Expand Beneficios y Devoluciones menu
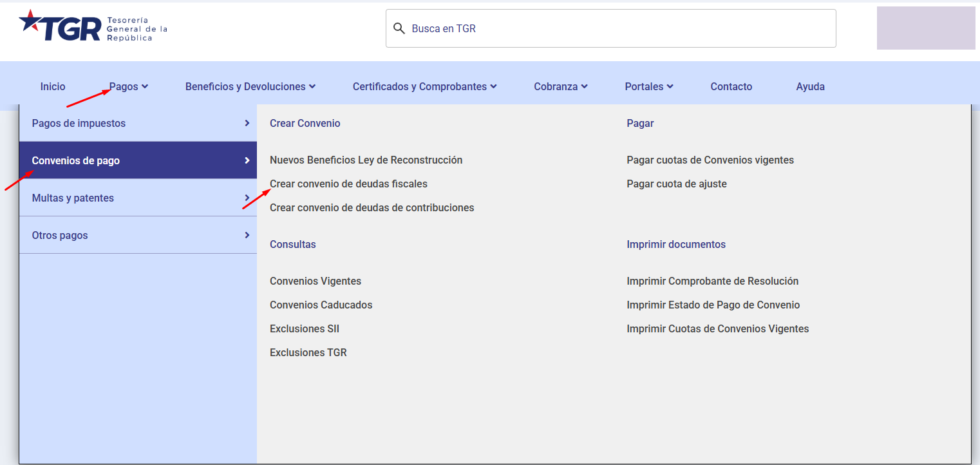Image resolution: width=980 pixels, height=465 pixels. (250, 86)
